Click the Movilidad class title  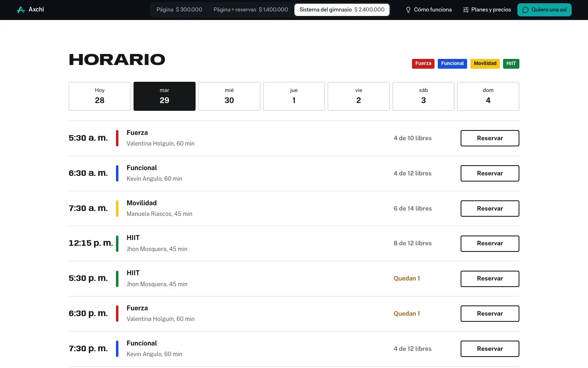point(142,203)
